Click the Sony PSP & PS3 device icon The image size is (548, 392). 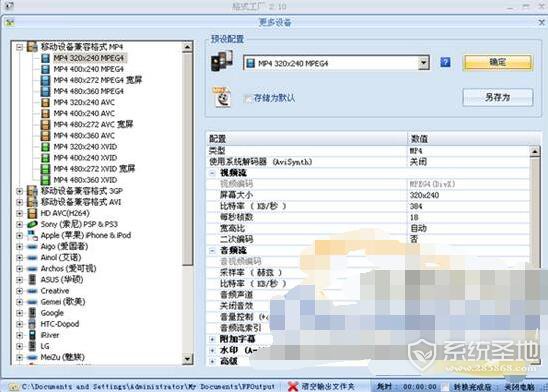32,224
